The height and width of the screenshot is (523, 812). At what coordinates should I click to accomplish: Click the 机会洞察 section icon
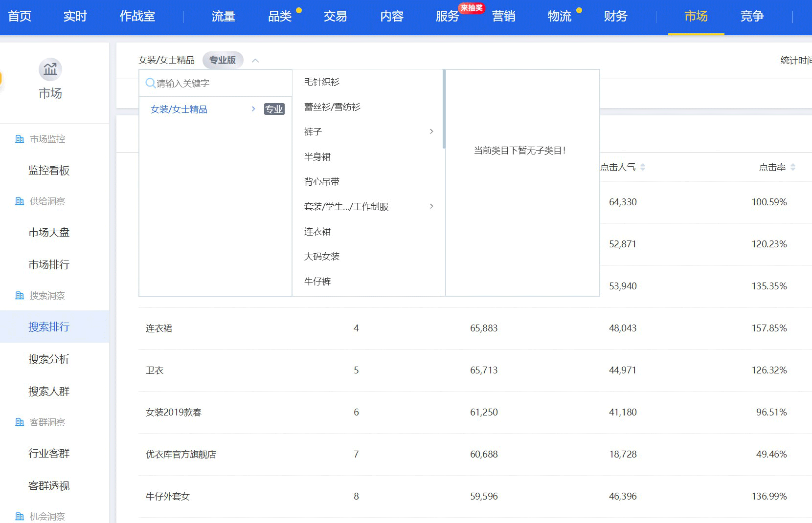[20, 516]
